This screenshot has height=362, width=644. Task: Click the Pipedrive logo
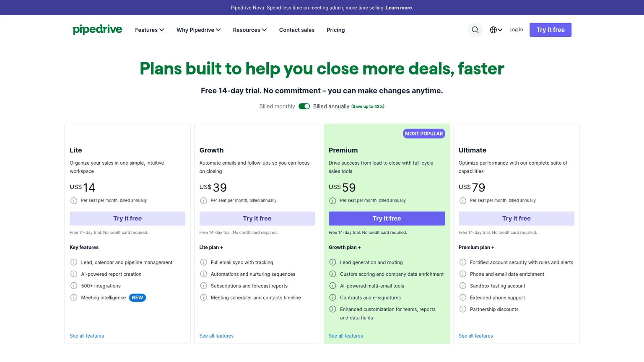click(97, 30)
